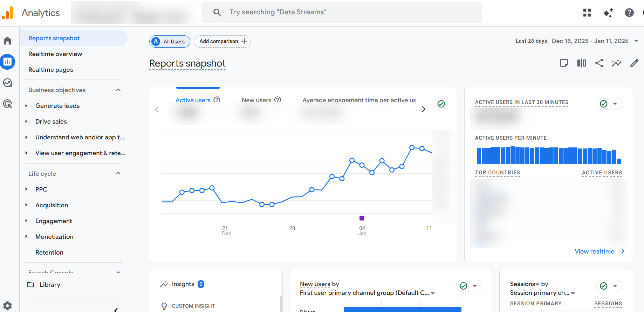
Task: Click the Share this report icon
Action: (599, 63)
